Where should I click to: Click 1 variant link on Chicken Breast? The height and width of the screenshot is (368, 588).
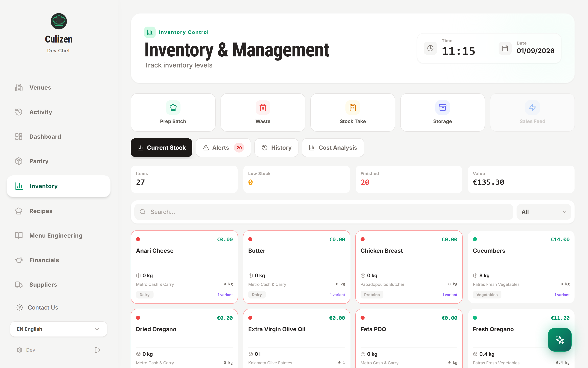[x=450, y=295]
